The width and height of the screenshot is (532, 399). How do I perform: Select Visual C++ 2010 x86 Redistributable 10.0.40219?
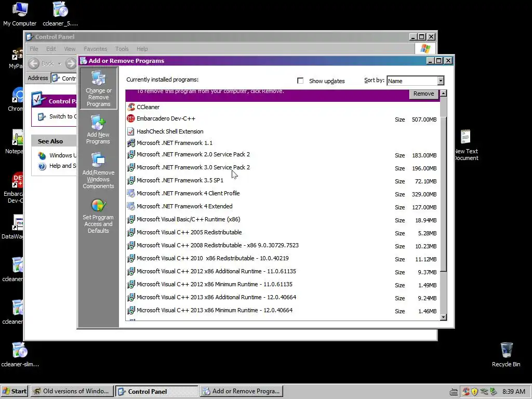283,259
